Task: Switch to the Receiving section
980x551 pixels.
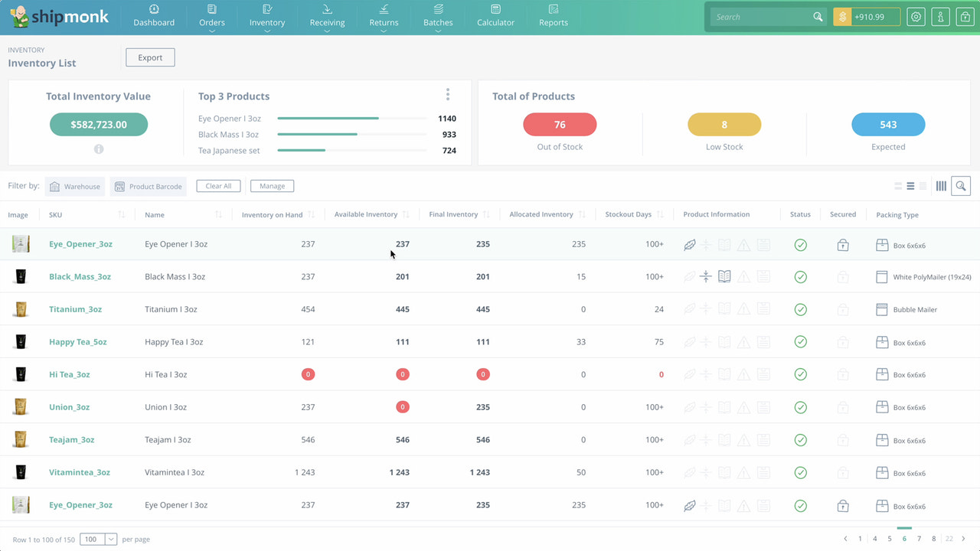Action: 327,17
